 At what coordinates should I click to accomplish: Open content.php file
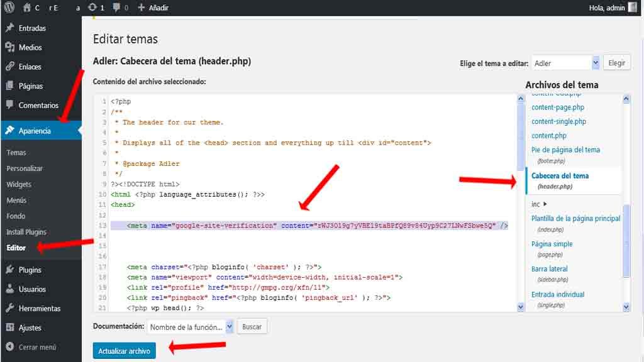(548, 136)
